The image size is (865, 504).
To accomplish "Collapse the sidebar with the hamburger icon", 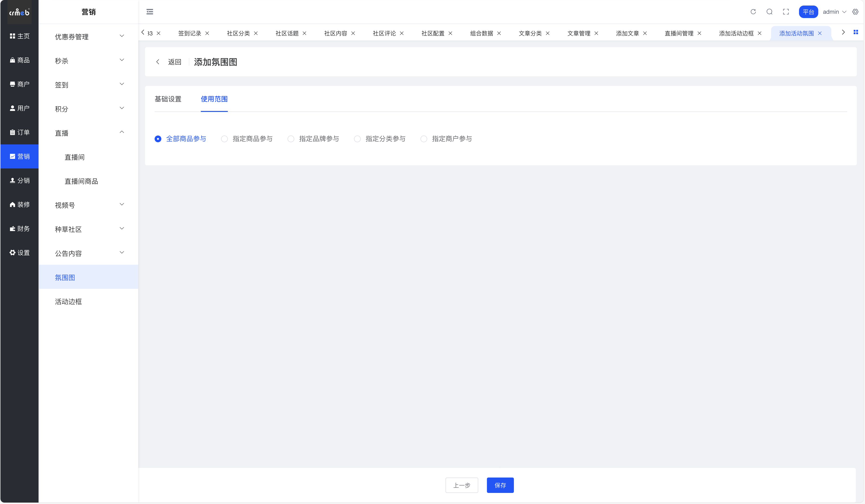I will pos(150,12).
